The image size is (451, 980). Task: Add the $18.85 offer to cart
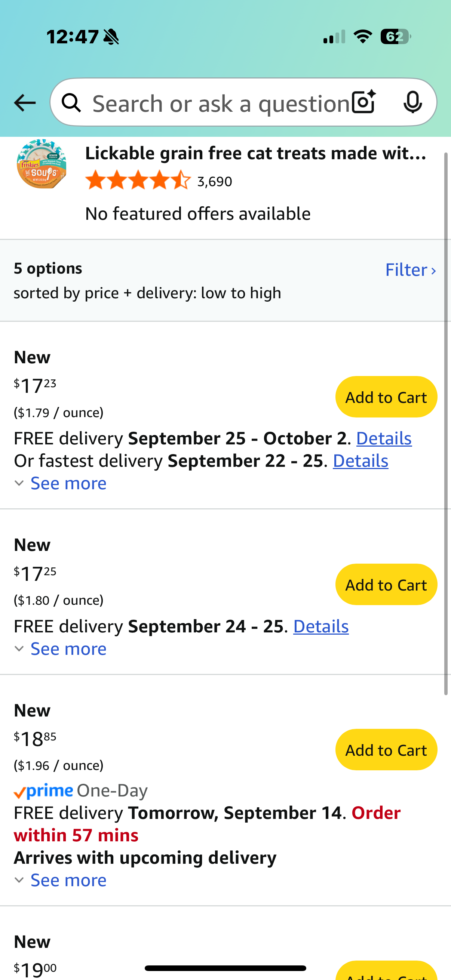pyautogui.click(x=386, y=750)
